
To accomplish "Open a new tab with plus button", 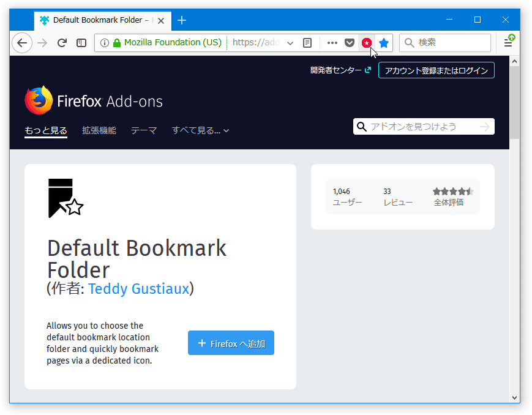I will click(x=182, y=20).
